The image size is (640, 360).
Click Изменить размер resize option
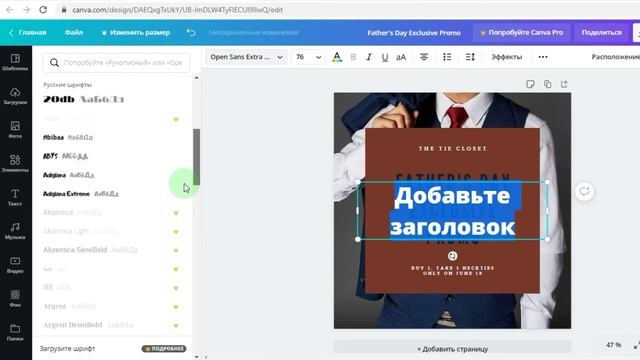[136, 32]
